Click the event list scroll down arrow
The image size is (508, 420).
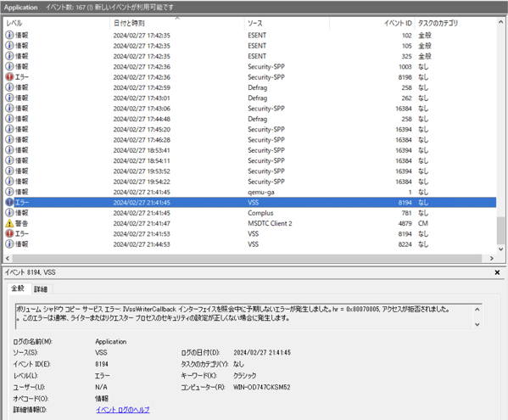coord(501,249)
